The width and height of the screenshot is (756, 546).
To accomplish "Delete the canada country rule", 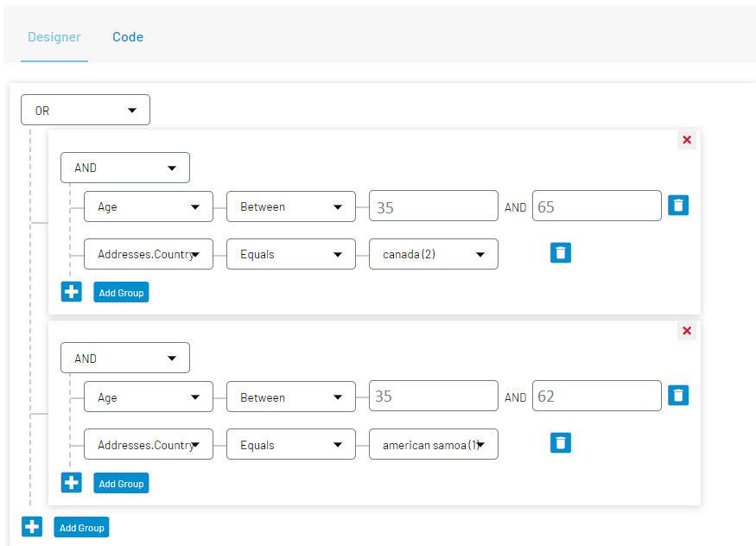I will point(561,253).
